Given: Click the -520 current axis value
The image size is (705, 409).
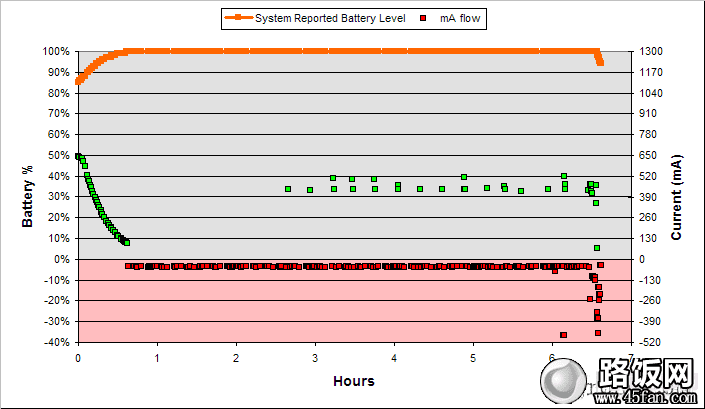Looking at the screenshot, I should tap(650, 342).
